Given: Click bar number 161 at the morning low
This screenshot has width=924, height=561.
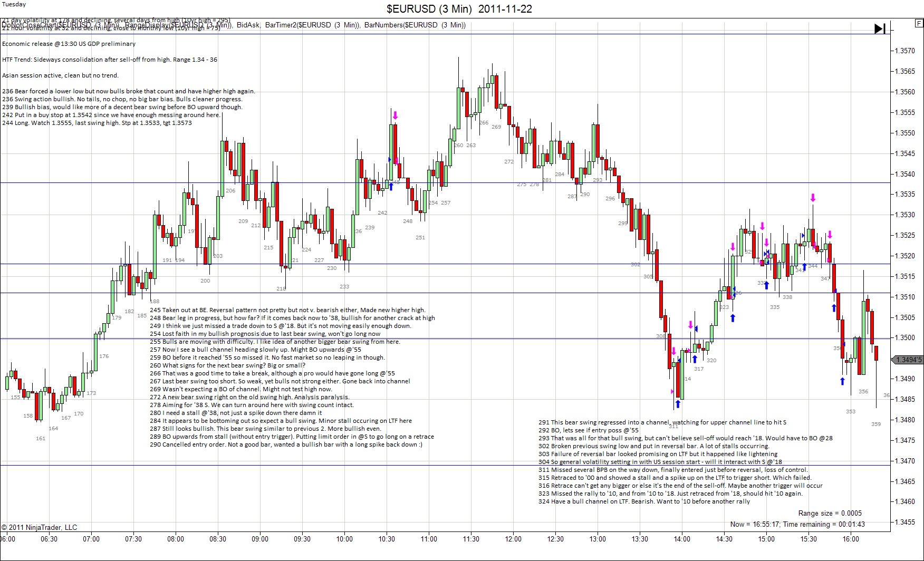Looking at the screenshot, I should 41,438.
